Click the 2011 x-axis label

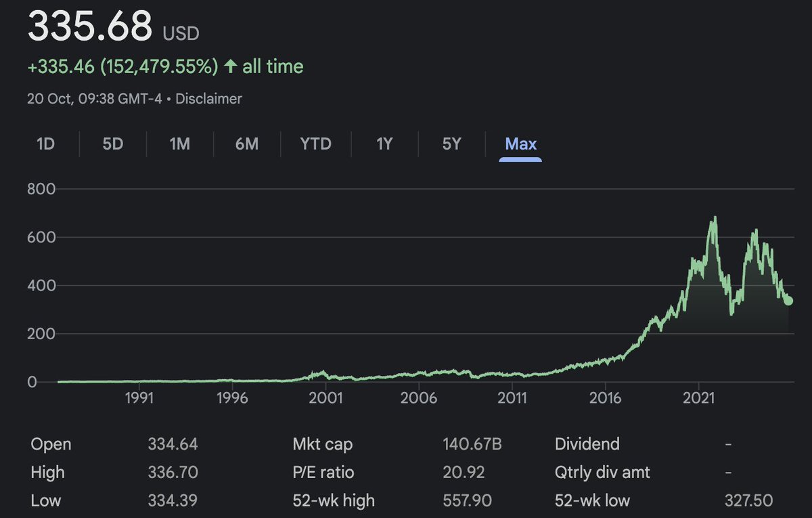click(512, 397)
